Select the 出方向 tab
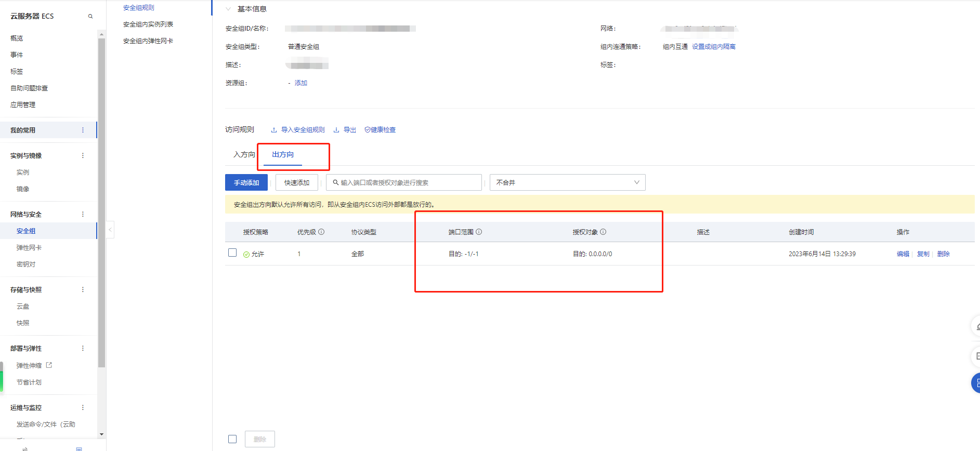The height and width of the screenshot is (451, 980). click(x=283, y=154)
